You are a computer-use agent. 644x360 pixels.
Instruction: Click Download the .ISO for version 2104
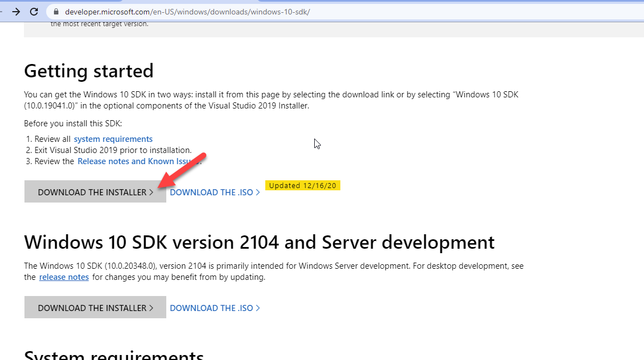pos(215,308)
